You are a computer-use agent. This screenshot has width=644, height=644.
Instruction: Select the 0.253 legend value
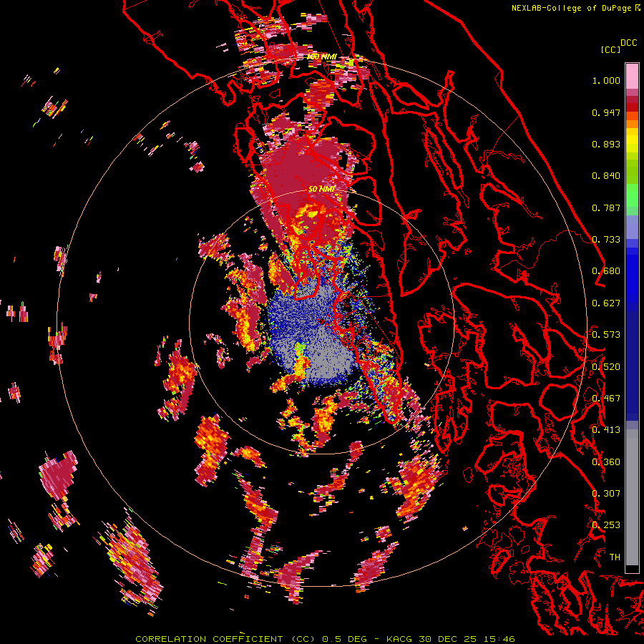point(606,525)
